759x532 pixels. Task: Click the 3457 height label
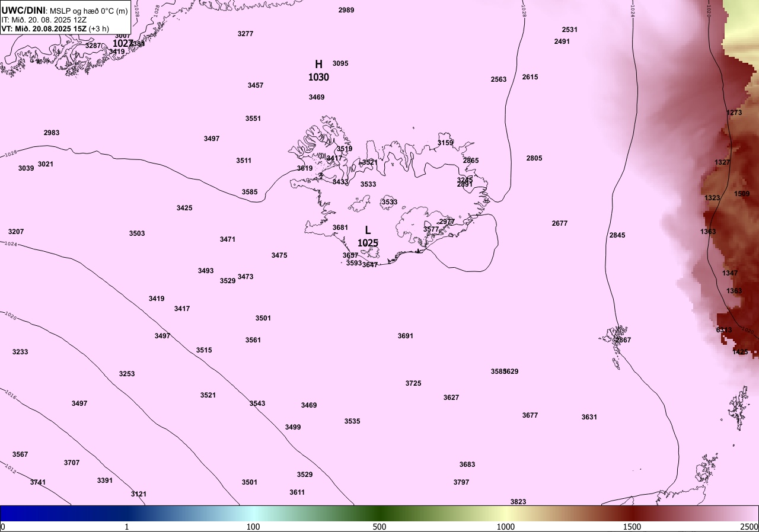tap(256, 85)
